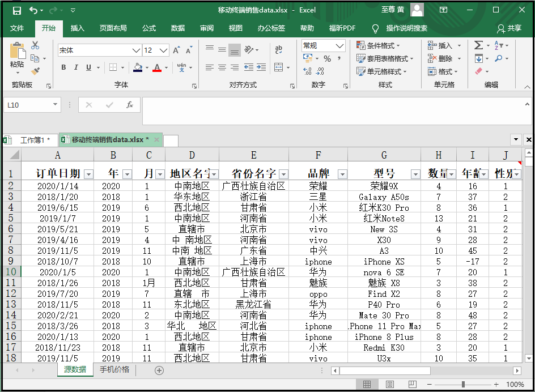The image size is (535, 392).
Task: Click the Decrease Indent icon
Action: click(249, 67)
